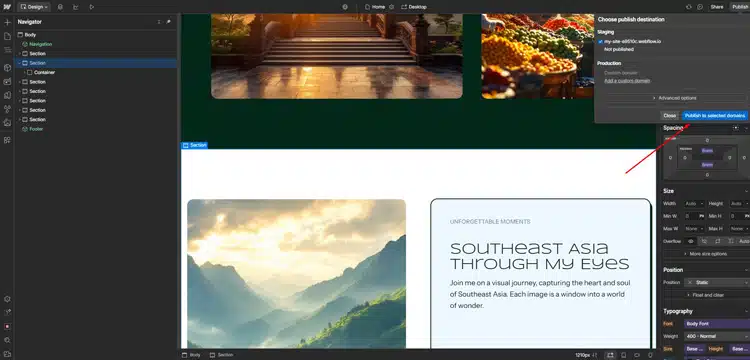Click the comments icon near Share
Viewport: 750px width, 360px height.
point(700,7)
